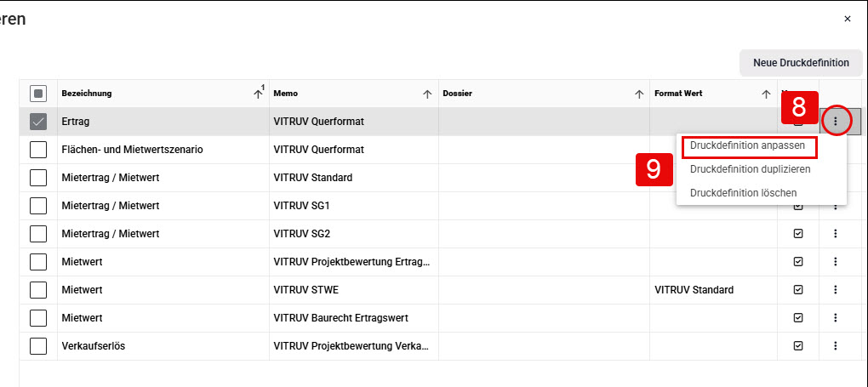This screenshot has width=868, height=387.
Task: Open three-dot menu for VITRUV SG1 row
Action: click(x=836, y=206)
